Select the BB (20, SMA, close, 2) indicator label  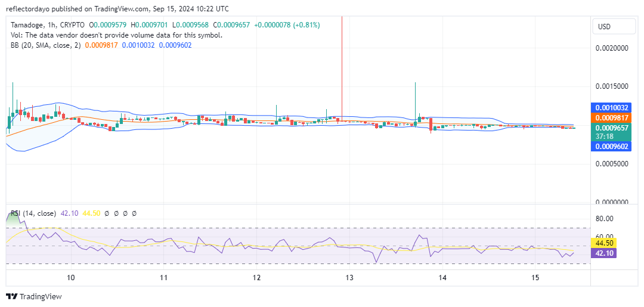point(46,45)
